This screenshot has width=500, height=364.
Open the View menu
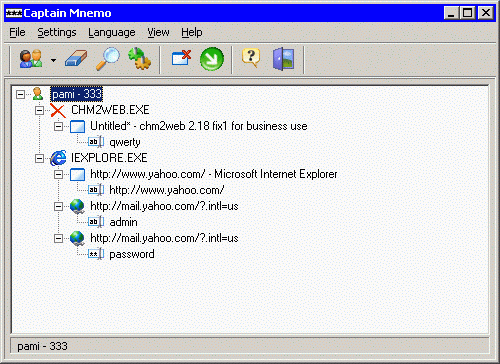[158, 32]
